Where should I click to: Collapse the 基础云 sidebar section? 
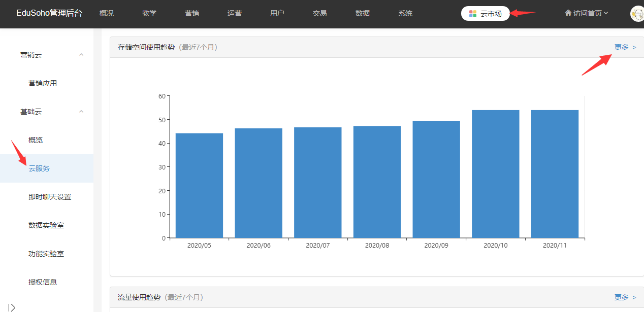[x=81, y=112]
